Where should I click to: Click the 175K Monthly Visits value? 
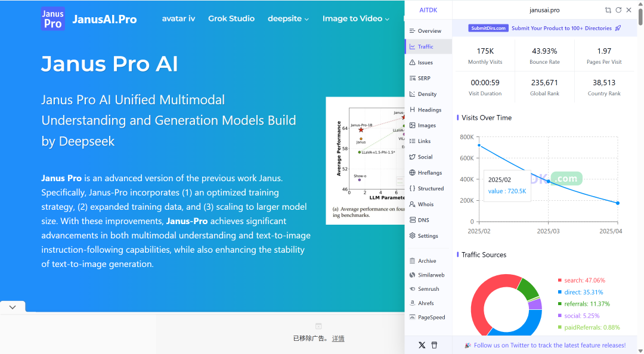tap(485, 51)
